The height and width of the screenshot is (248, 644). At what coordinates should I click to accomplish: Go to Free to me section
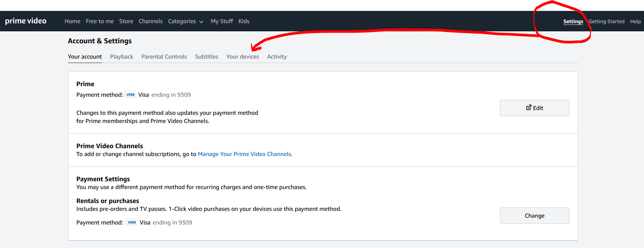pyautogui.click(x=100, y=21)
